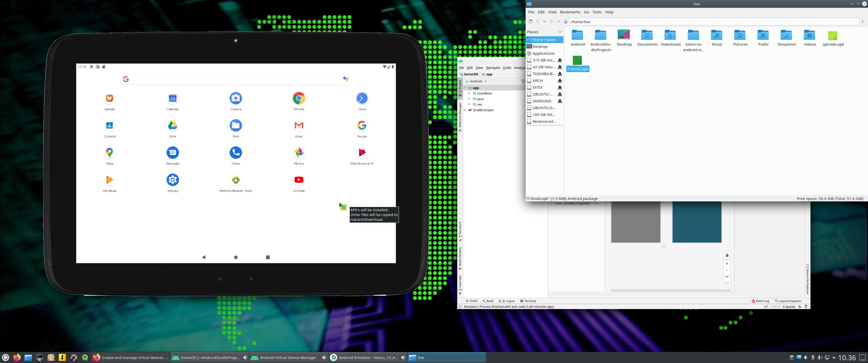Expand the Gradle Scripts node
This screenshot has height=363, width=868.
coord(465,110)
